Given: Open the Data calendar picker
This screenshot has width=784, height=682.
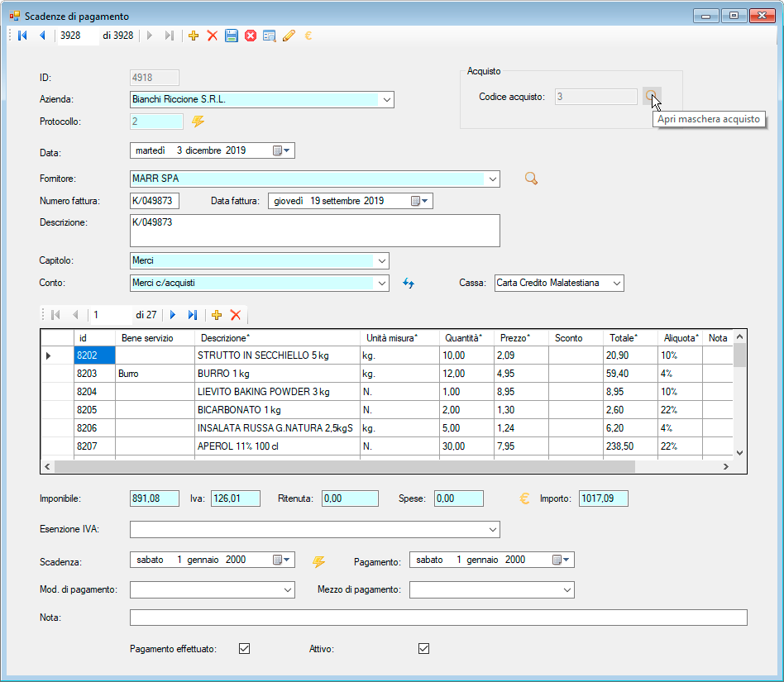Looking at the screenshot, I should tap(281, 150).
